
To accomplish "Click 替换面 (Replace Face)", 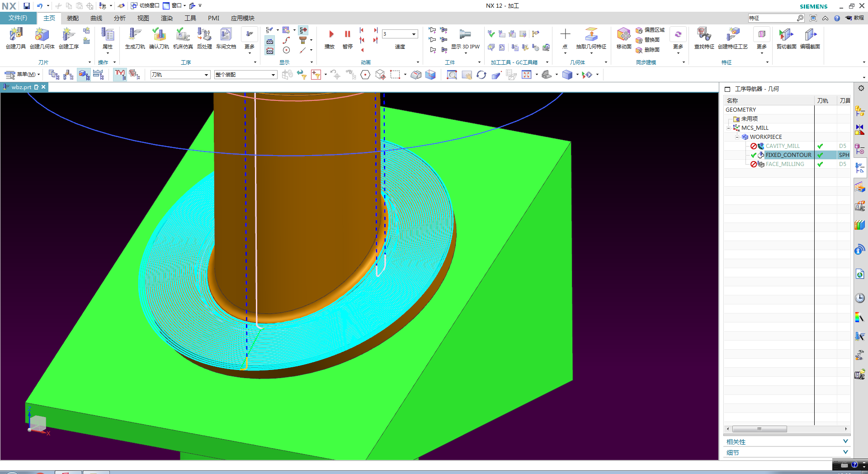I will pyautogui.click(x=648, y=40).
